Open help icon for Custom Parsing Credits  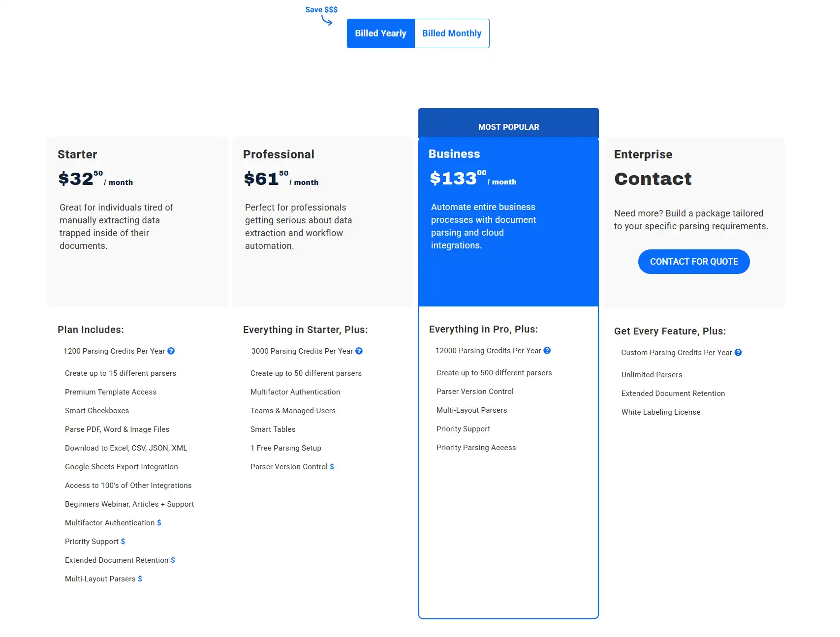[x=738, y=353]
